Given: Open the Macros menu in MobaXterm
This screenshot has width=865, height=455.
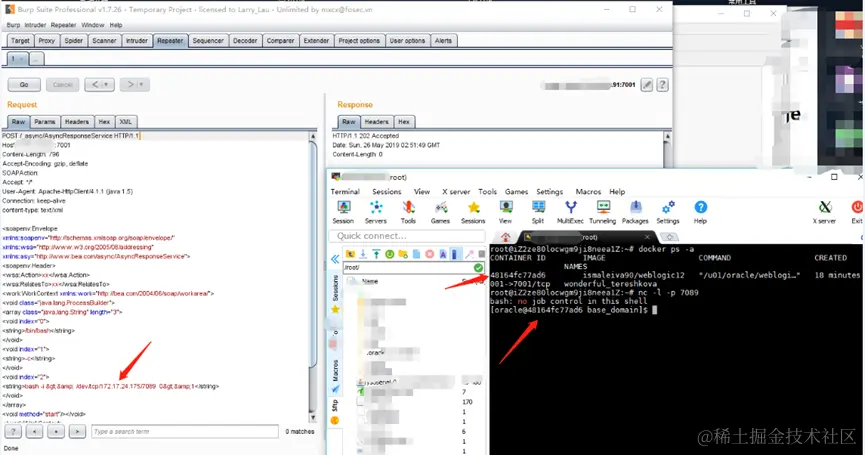Looking at the screenshot, I should 588,192.
